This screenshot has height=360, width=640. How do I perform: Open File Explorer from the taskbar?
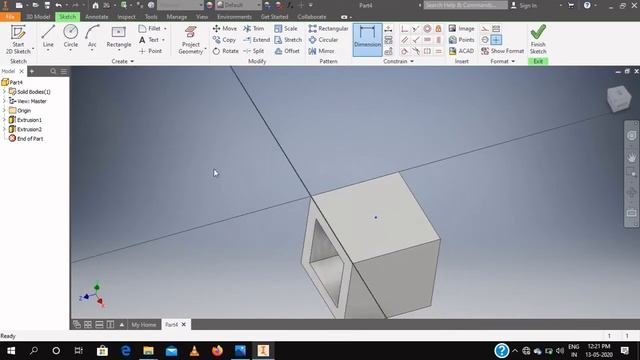148,351
